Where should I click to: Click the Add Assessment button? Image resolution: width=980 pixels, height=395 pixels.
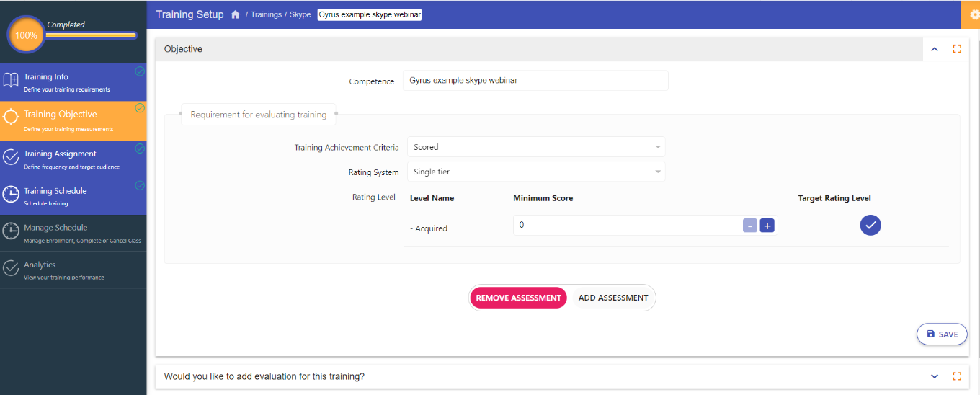pos(613,298)
